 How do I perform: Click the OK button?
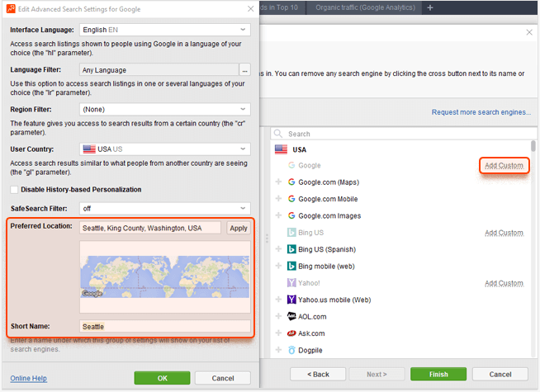pos(162,378)
